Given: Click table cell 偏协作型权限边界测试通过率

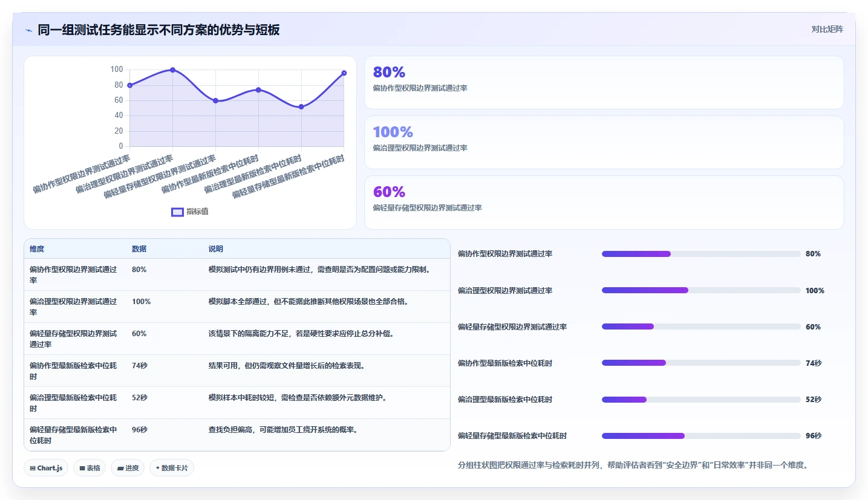Looking at the screenshot, I should 74,275.
